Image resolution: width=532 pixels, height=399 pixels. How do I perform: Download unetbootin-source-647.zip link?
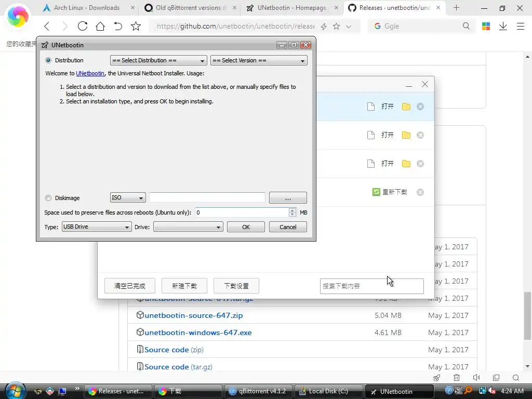[x=194, y=315]
